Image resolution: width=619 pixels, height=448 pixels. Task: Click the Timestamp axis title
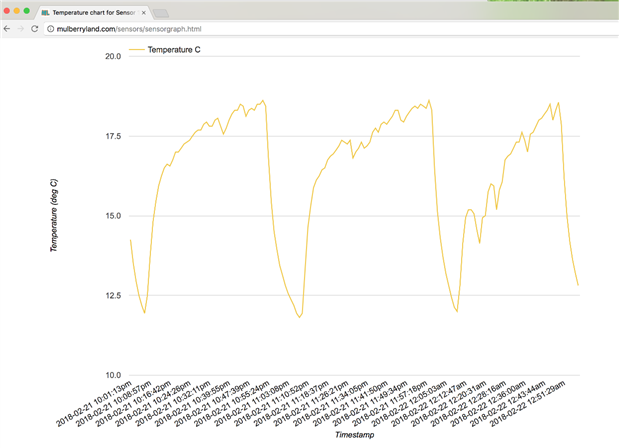355,435
